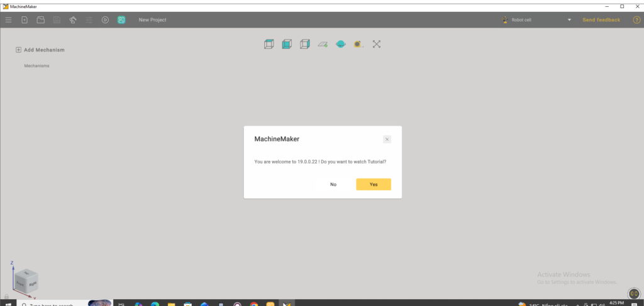Select the first wireframe cube view icon
This screenshot has height=306, width=644.
tap(269, 44)
